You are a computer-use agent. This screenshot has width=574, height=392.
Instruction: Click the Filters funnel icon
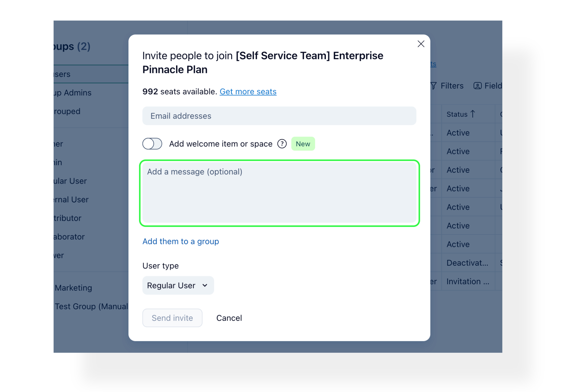coord(433,86)
